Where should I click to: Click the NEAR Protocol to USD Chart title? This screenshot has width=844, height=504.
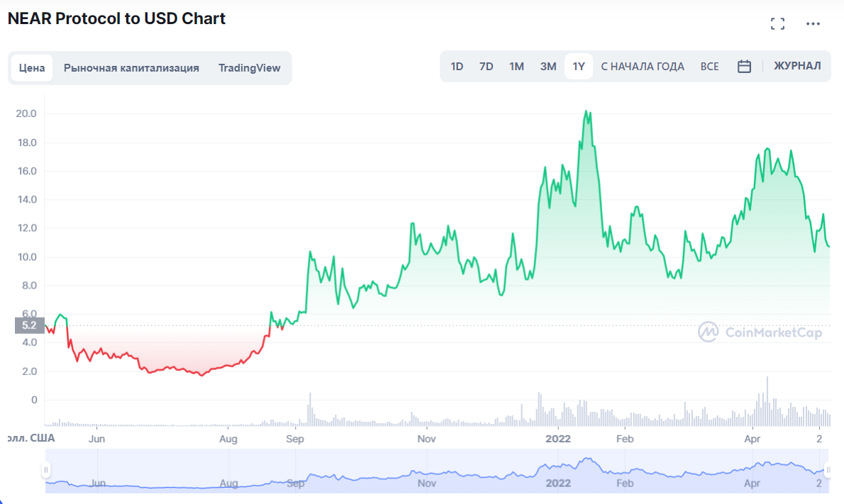(116, 18)
